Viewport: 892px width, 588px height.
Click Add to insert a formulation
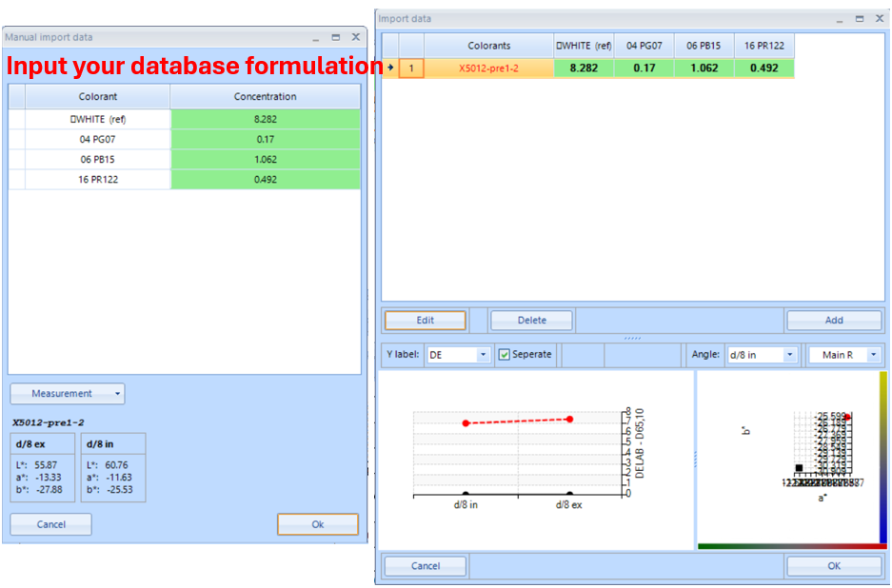click(x=834, y=321)
